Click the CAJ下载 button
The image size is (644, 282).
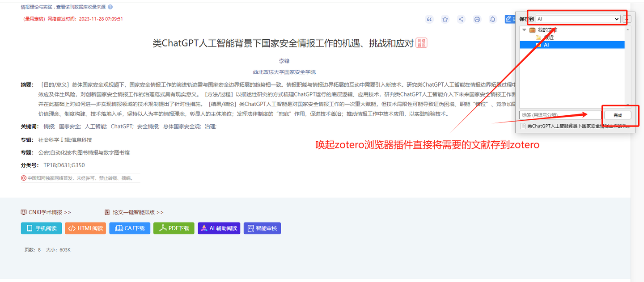tap(130, 228)
